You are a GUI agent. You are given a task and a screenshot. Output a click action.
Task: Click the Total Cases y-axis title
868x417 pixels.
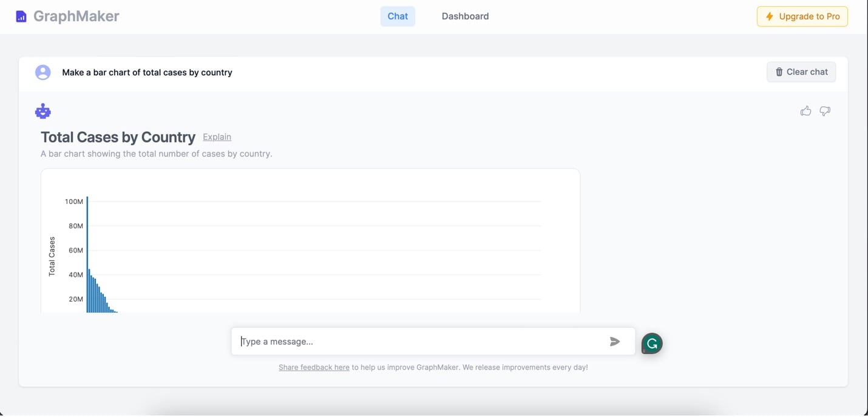click(x=52, y=257)
